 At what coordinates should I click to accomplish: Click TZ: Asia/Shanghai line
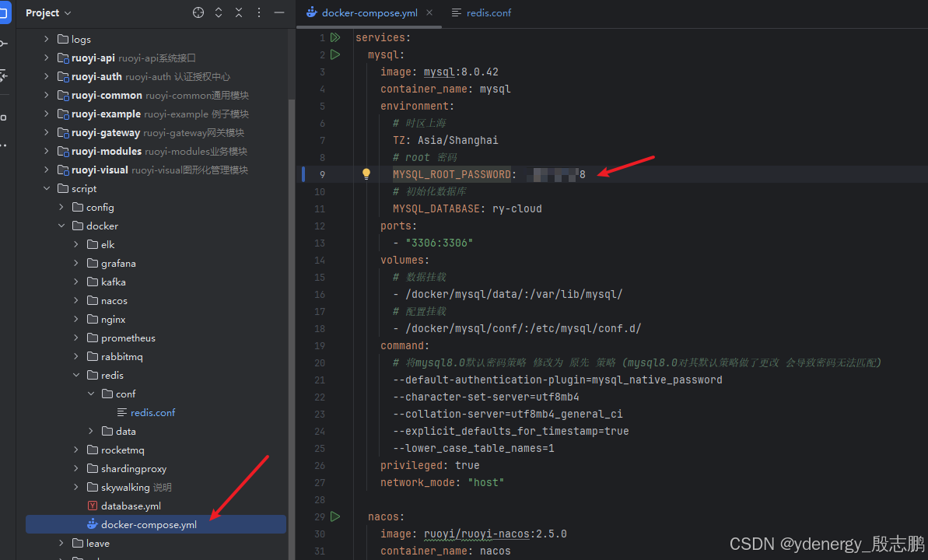point(445,140)
